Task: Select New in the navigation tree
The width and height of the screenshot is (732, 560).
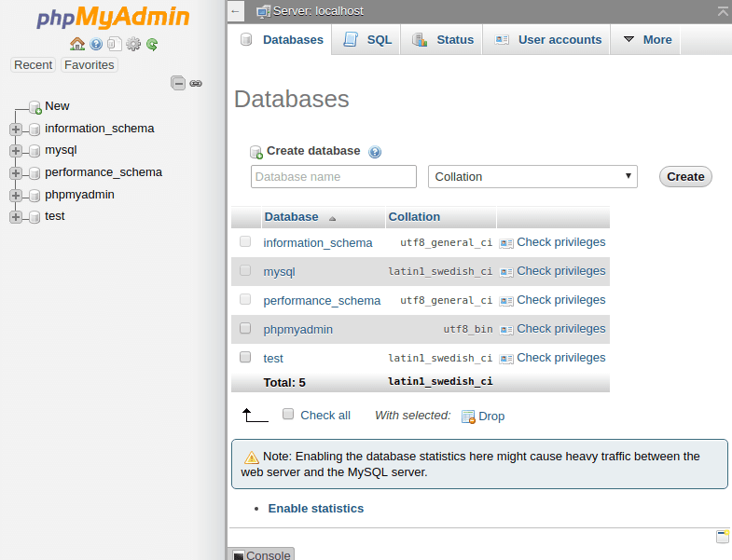Action: [57, 106]
